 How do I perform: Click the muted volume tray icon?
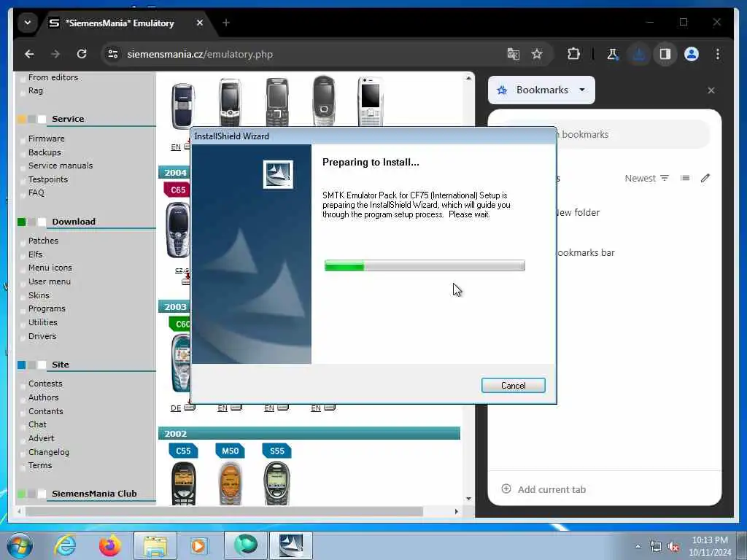point(673,547)
